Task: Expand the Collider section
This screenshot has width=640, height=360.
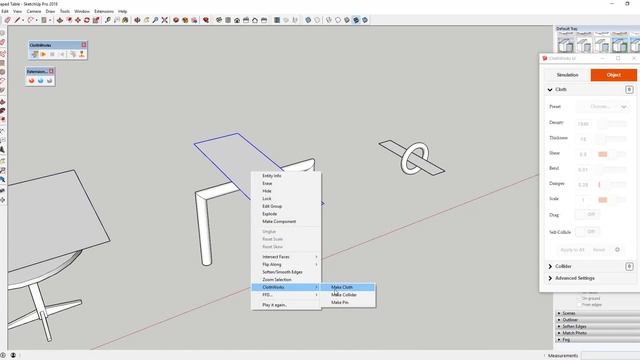Action: 550,267
